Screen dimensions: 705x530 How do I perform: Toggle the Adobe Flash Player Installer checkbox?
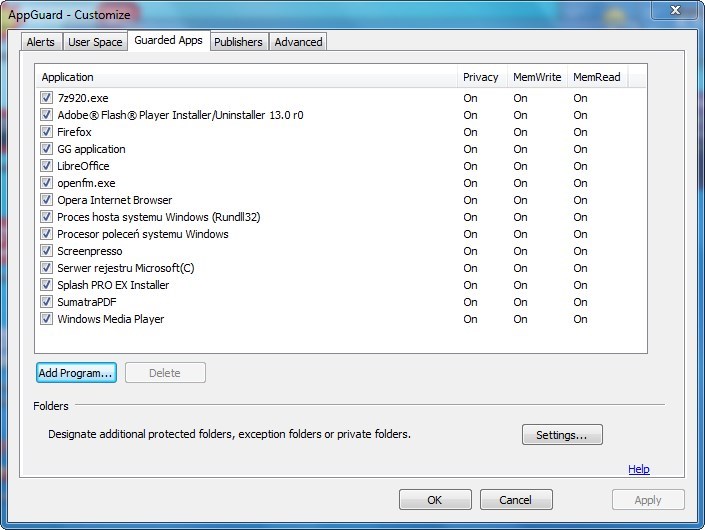pos(46,115)
